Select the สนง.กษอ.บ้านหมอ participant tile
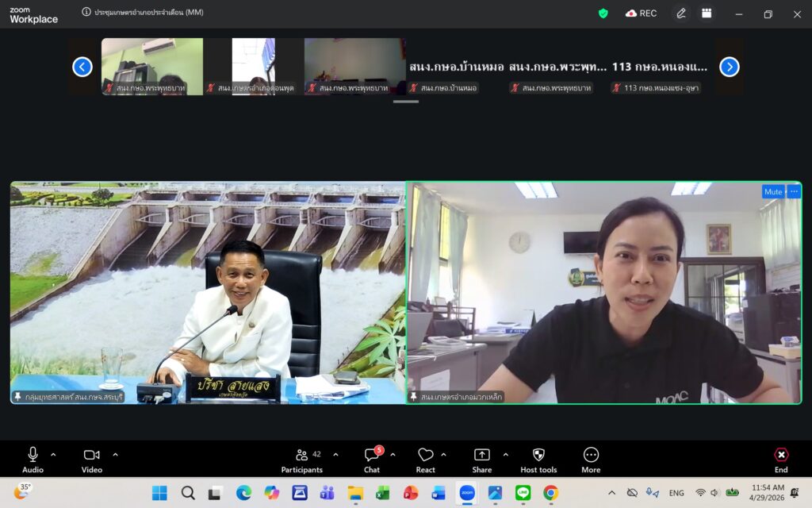812x508 pixels. tap(456, 67)
